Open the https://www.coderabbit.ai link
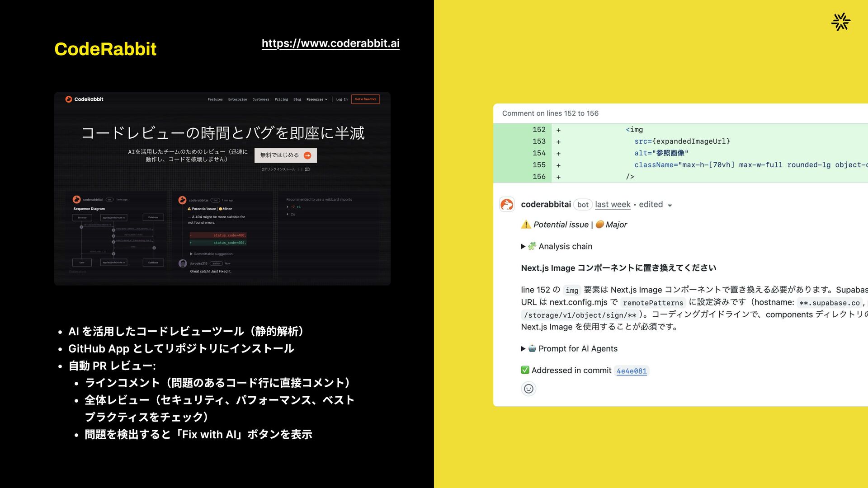Screen dimensions: 868x488 point(330,43)
